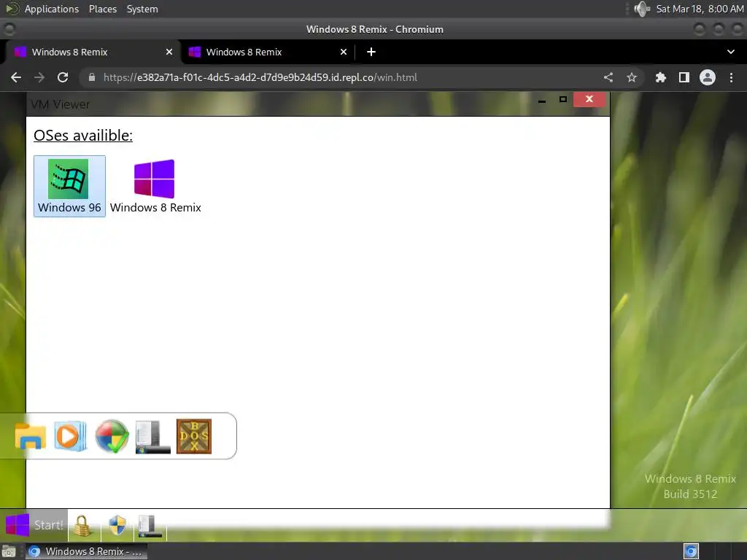View site info via padlock icon
The width and height of the screenshot is (747, 560).
[92, 77]
